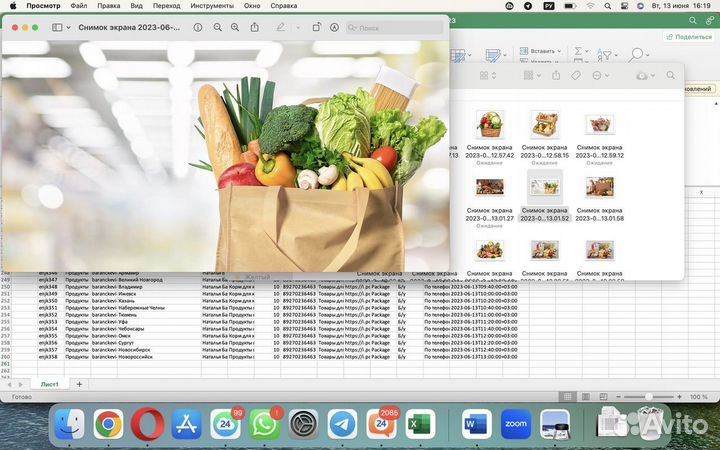
Task: Open the Файл menu
Action: point(79,6)
